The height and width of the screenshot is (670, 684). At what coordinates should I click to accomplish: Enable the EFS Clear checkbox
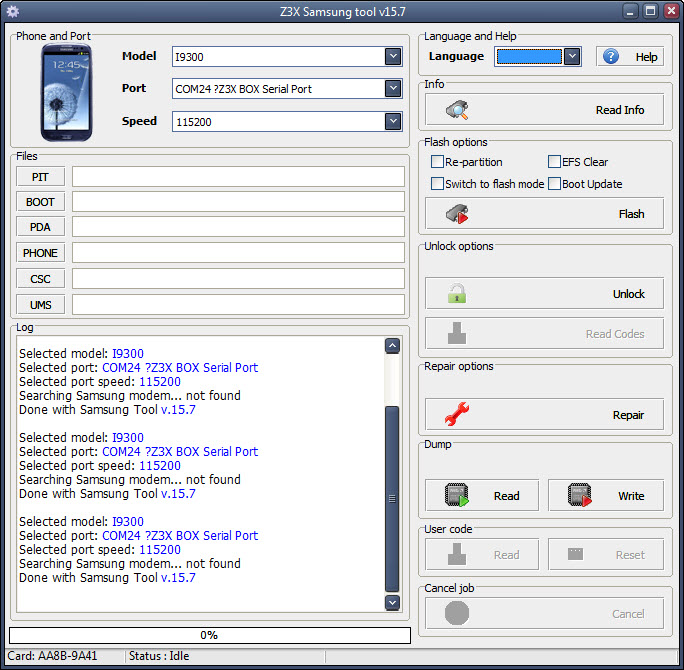pyautogui.click(x=554, y=162)
